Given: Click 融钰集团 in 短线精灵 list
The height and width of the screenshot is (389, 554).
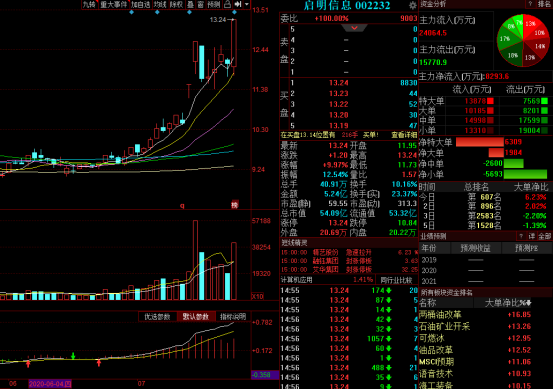Looking at the screenshot, I should tap(325, 261).
